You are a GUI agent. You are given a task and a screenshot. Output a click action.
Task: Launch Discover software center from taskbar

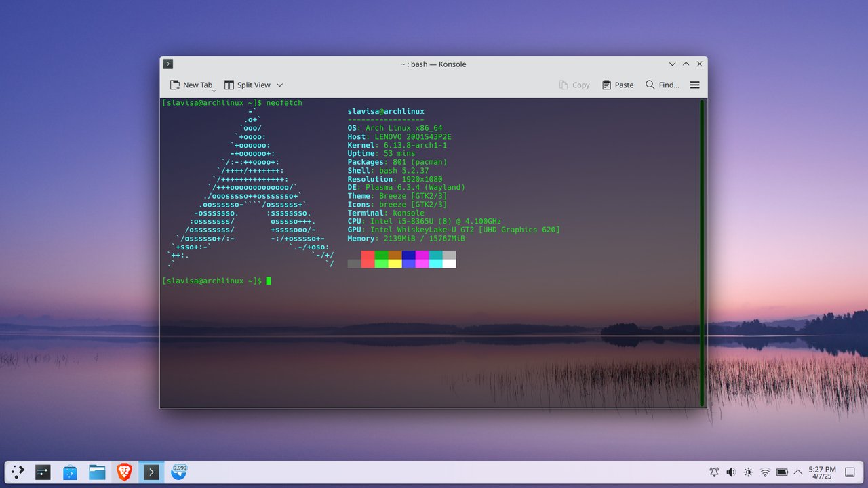pyautogui.click(x=70, y=472)
